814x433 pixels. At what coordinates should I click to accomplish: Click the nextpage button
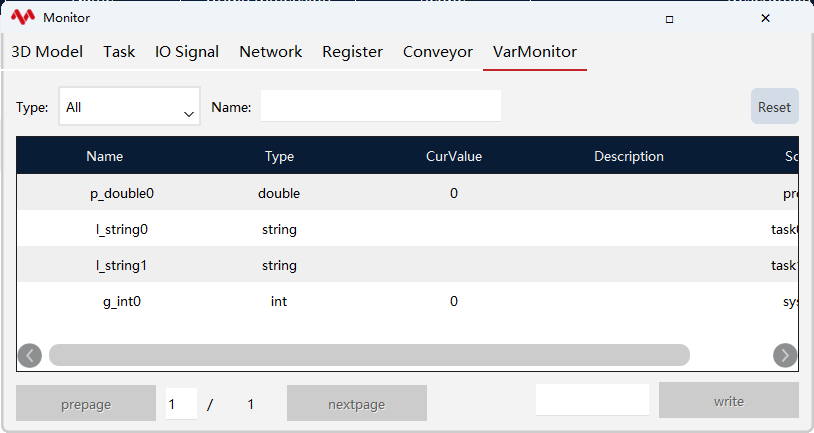[357, 403]
